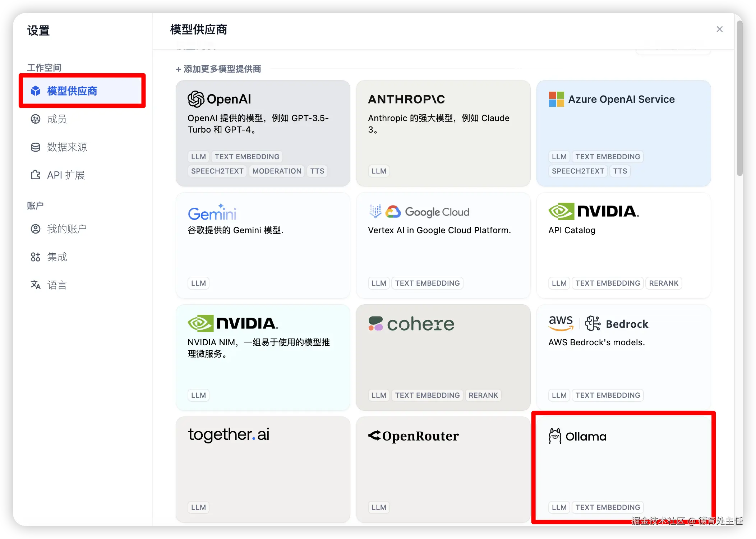Select the API 扩展 icon
Viewport: 756px width, 539px height.
(x=36, y=175)
